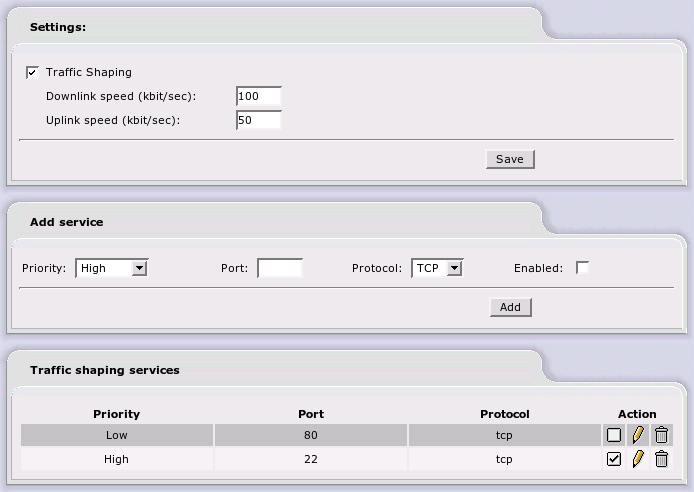694x492 pixels.
Task: Click the Traffic Shaping label text
Action: tap(89, 72)
